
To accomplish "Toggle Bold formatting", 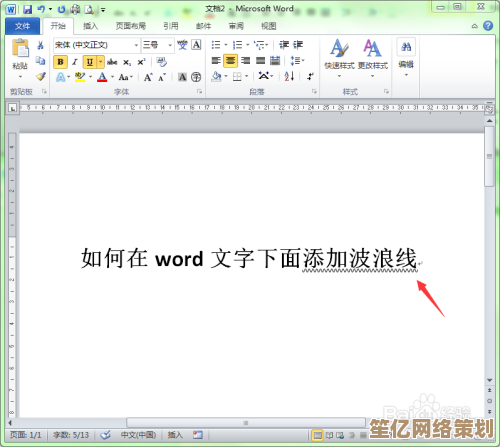I will click(60, 62).
